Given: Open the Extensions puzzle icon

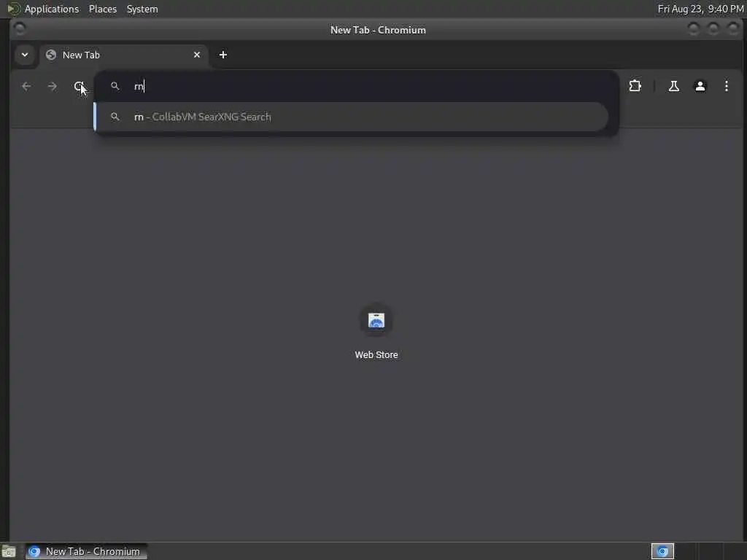Looking at the screenshot, I should click(x=635, y=86).
